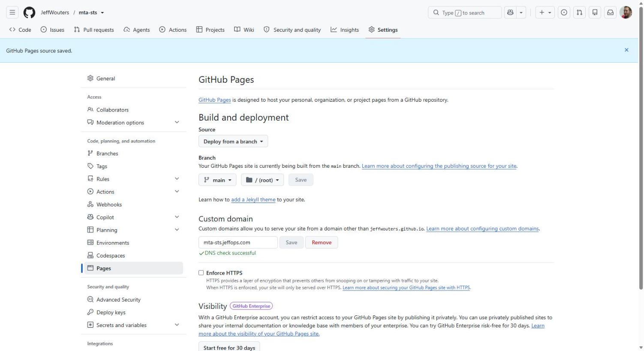Open Webhooks settings
The image size is (644, 351).
(133, 205)
